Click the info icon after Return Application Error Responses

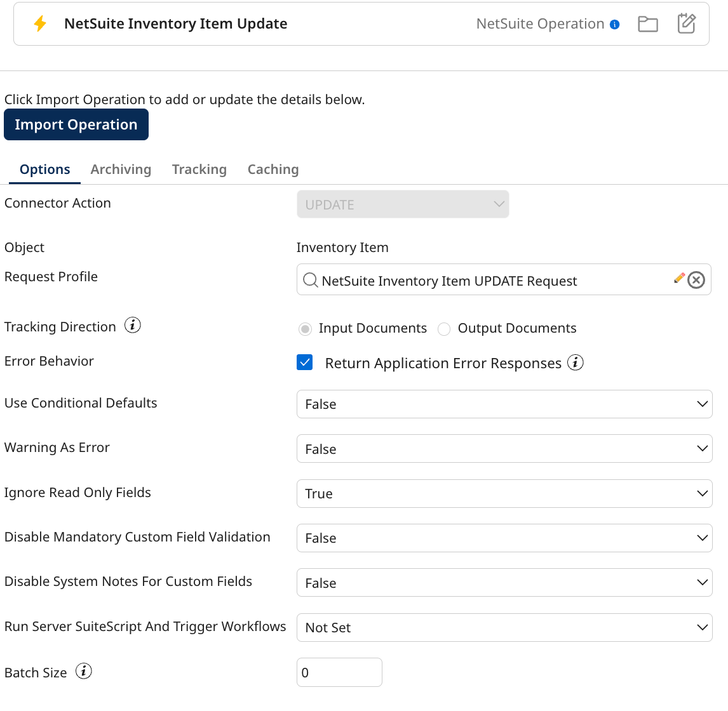point(575,362)
